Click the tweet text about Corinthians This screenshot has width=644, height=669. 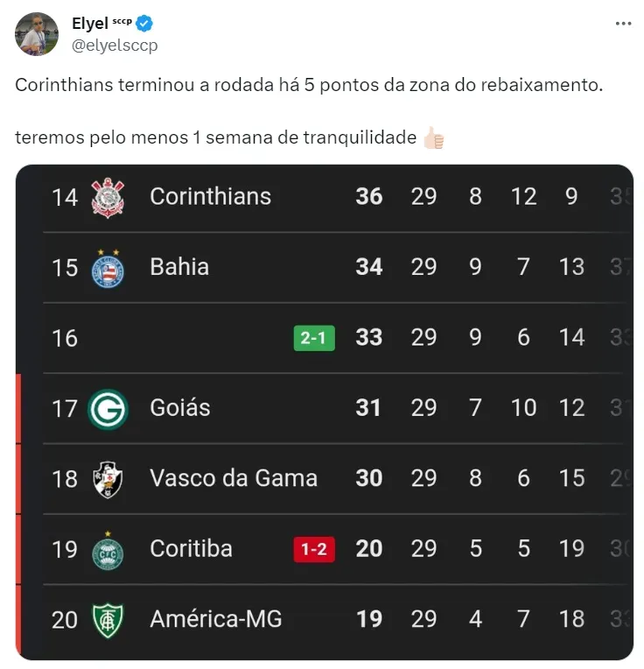pyautogui.click(x=309, y=87)
